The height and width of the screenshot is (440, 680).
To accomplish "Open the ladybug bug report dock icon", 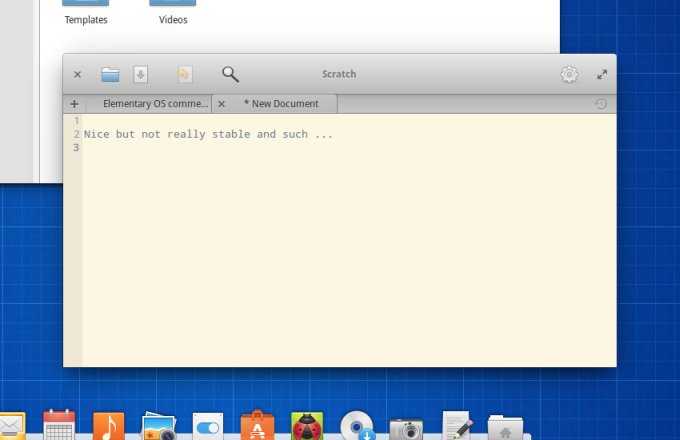I will click(x=307, y=426).
